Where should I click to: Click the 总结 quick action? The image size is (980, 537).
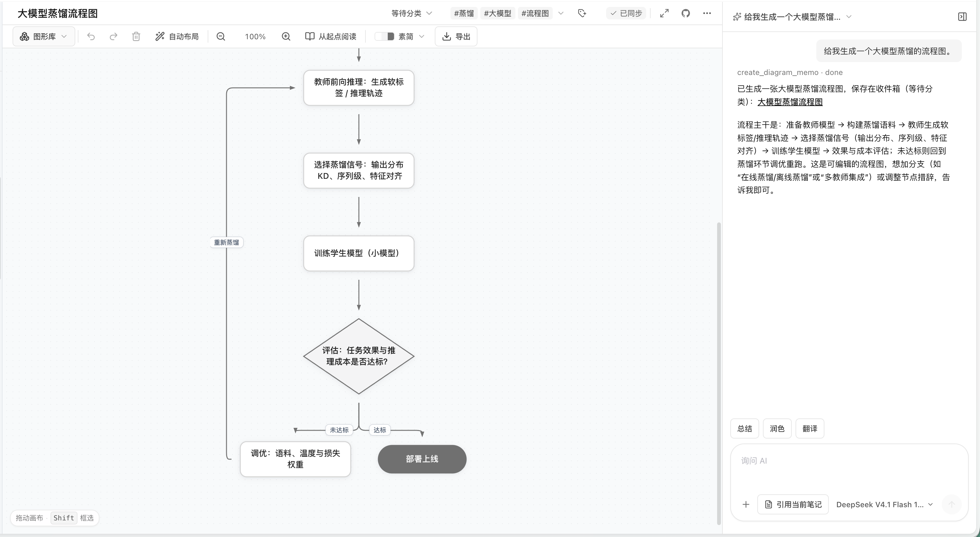744,428
